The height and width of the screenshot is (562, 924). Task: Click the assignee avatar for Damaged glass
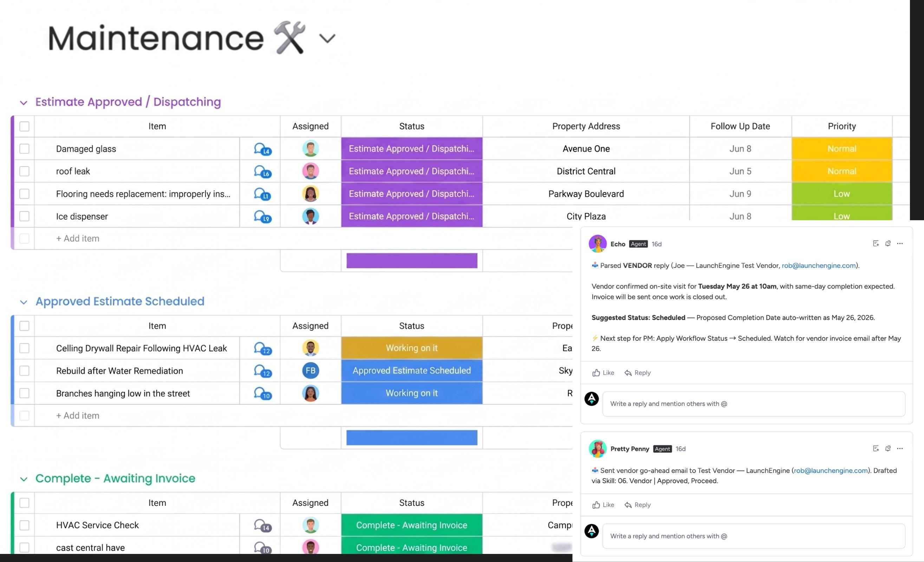pyautogui.click(x=311, y=149)
